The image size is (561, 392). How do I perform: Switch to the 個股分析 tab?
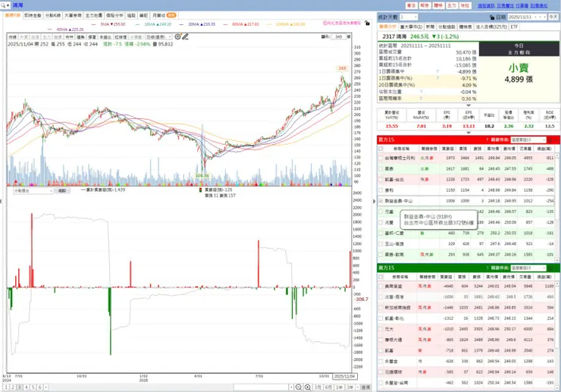(114, 15)
